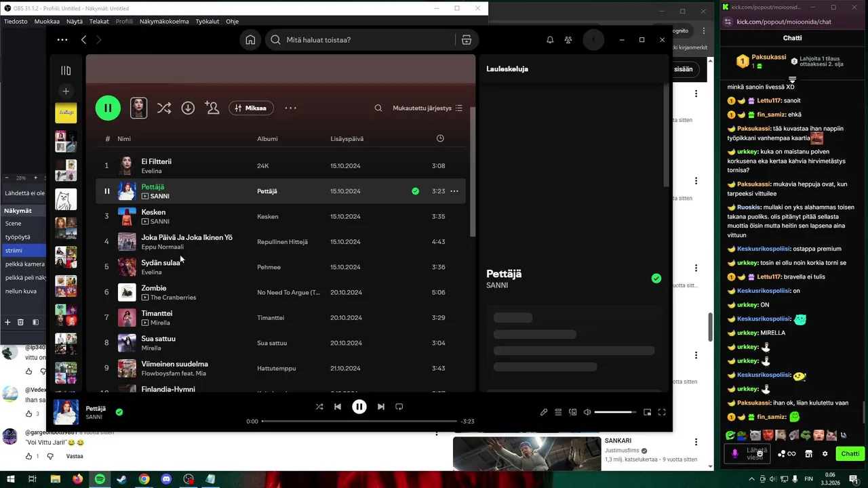Select the track Ei Filtterii
The image size is (868, 488).
pyautogui.click(x=156, y=161)
